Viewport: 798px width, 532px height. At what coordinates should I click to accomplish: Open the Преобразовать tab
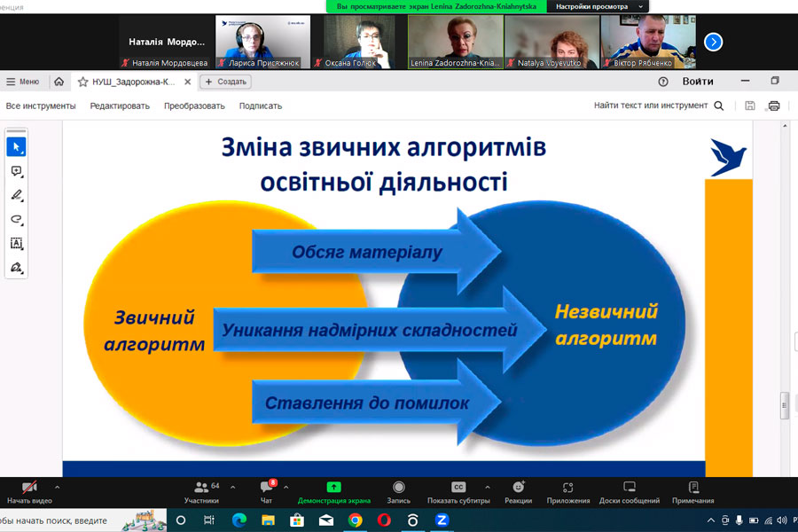click(x=194, y=106)
